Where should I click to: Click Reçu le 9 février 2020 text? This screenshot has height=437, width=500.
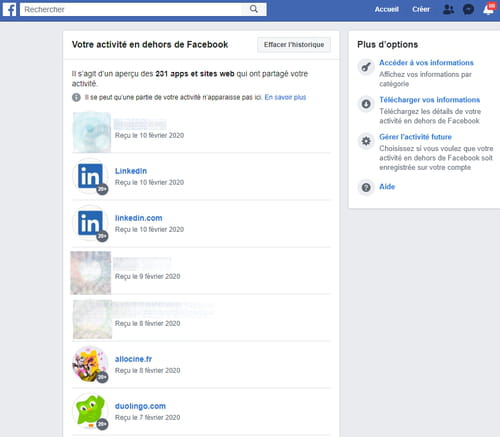click(x=148, y=276)
